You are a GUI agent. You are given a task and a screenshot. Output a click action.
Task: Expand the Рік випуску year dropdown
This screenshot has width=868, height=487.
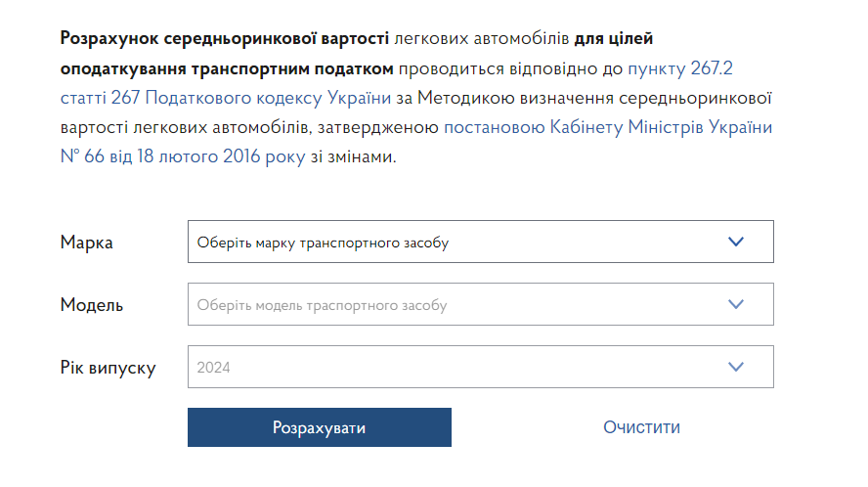tap(480, 367)
